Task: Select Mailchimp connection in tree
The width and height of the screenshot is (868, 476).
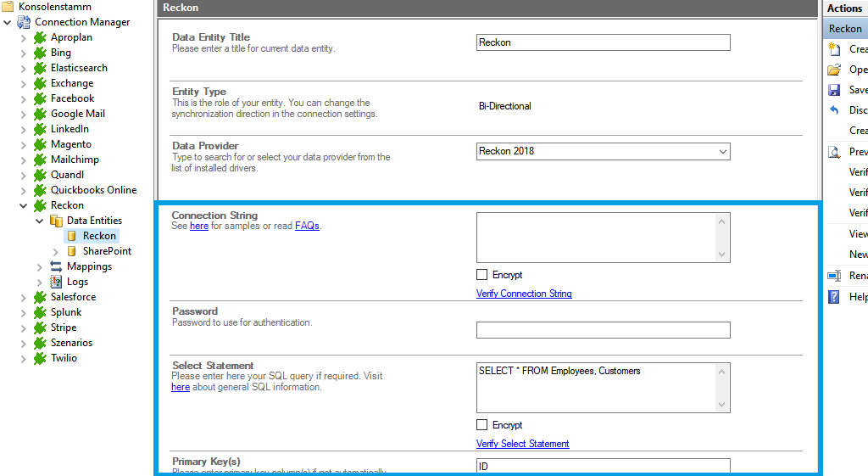Action: tap(75, 160)
